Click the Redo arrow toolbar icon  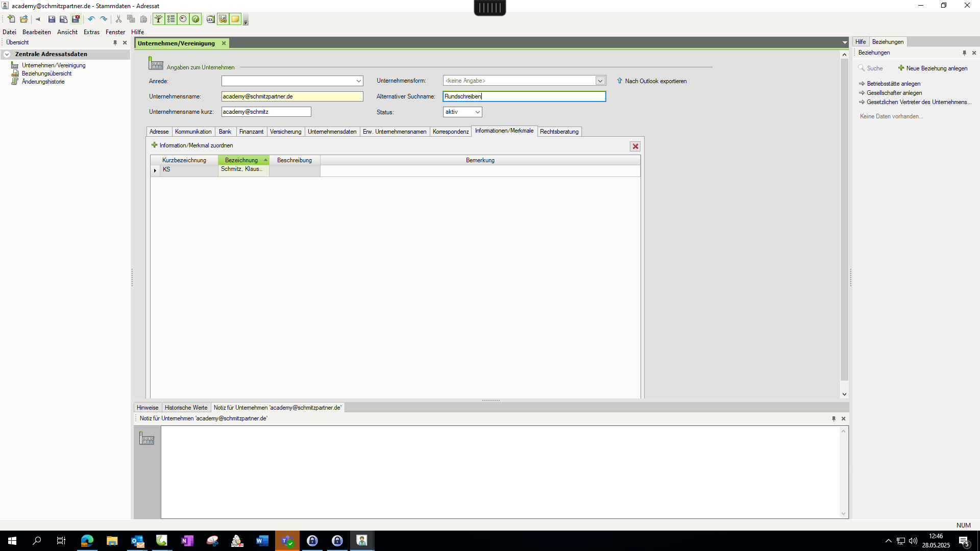click(x=104, y=19)
